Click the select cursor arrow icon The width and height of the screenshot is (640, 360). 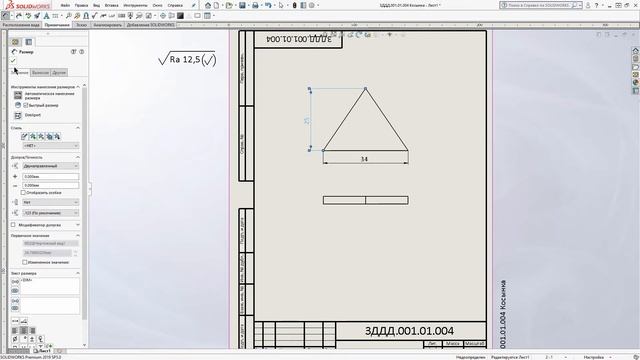[x=281, y=5]
